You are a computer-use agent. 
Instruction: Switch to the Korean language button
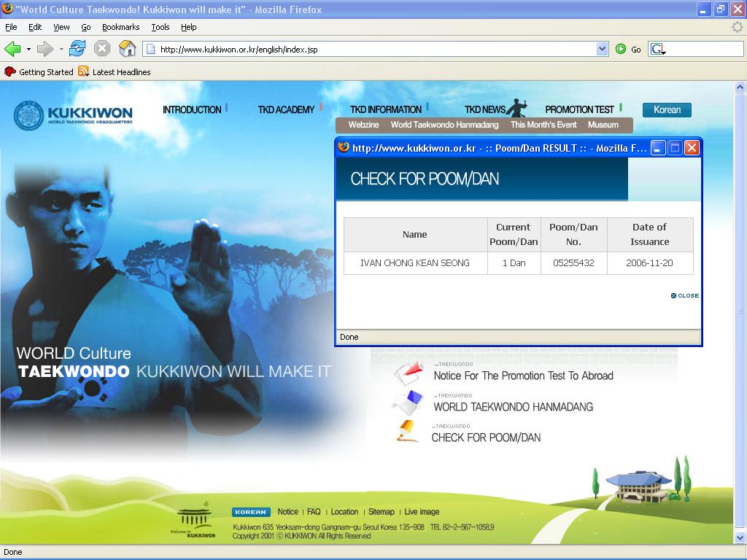point(667,110)
